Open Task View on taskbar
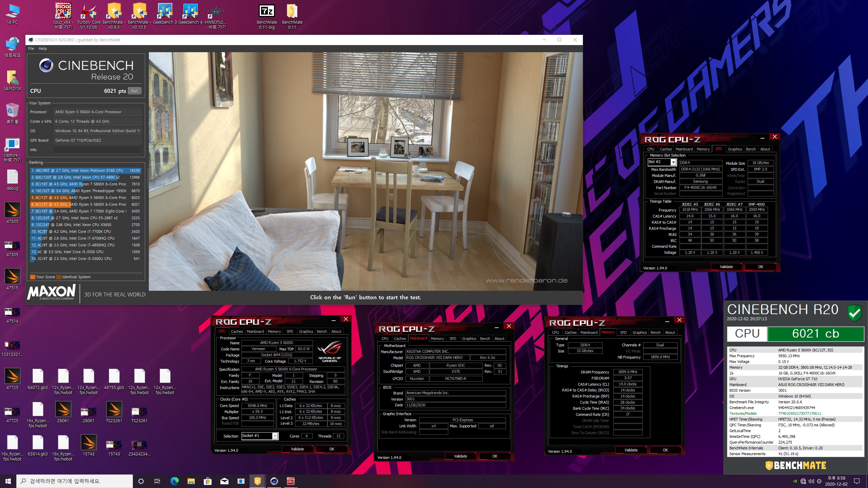 (157, 481)
